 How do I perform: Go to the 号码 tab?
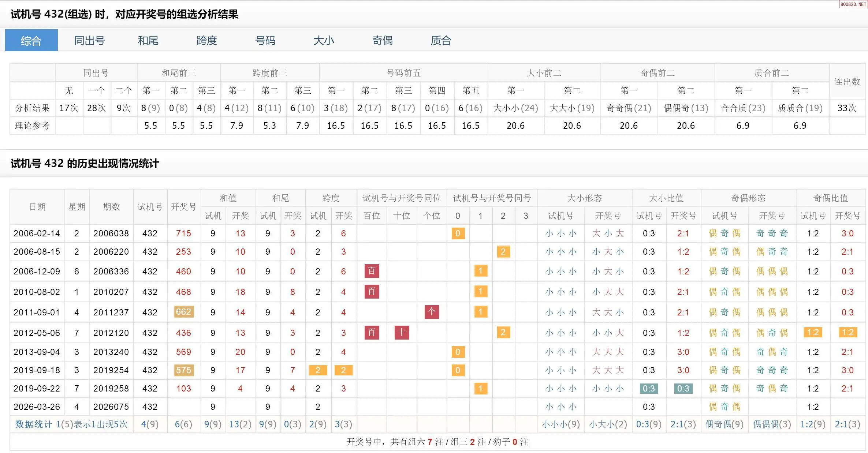[265, 40]
